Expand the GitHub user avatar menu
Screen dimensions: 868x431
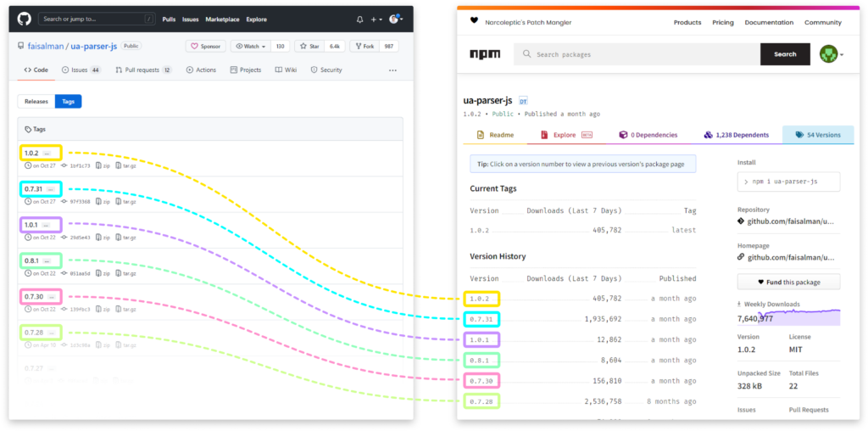pyautogui.click(x=396, y=20)
